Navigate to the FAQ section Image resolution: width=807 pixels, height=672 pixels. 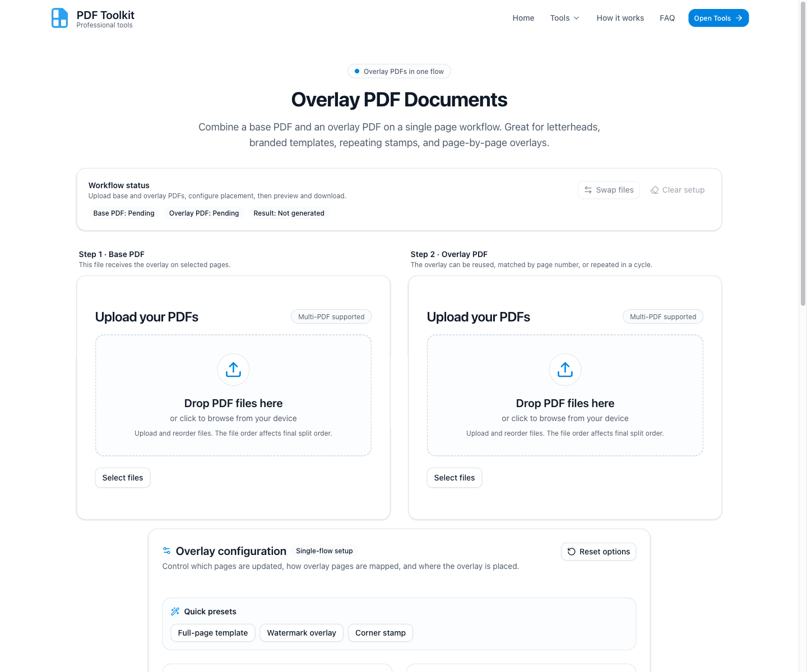click(667, 17)
